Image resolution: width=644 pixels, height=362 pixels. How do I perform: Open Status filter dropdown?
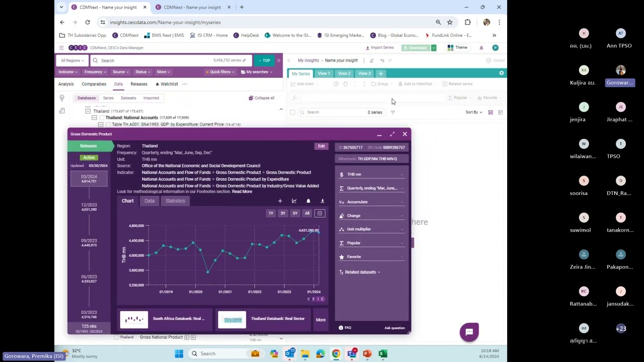(142, 72)
